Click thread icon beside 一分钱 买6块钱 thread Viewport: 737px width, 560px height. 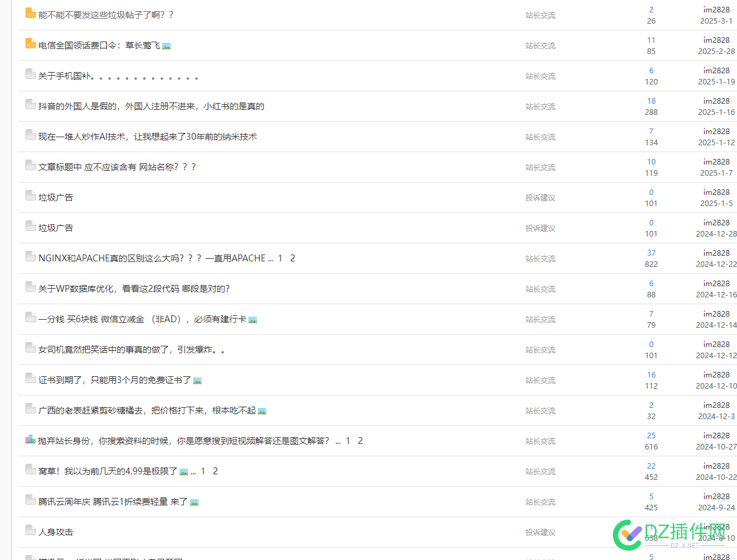pyautogui.click(x=30, y=317)
